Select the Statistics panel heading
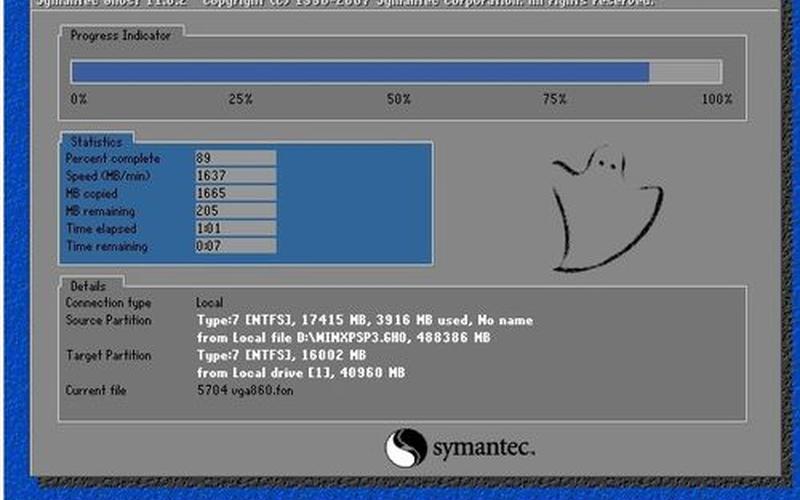 pos(96,141)
